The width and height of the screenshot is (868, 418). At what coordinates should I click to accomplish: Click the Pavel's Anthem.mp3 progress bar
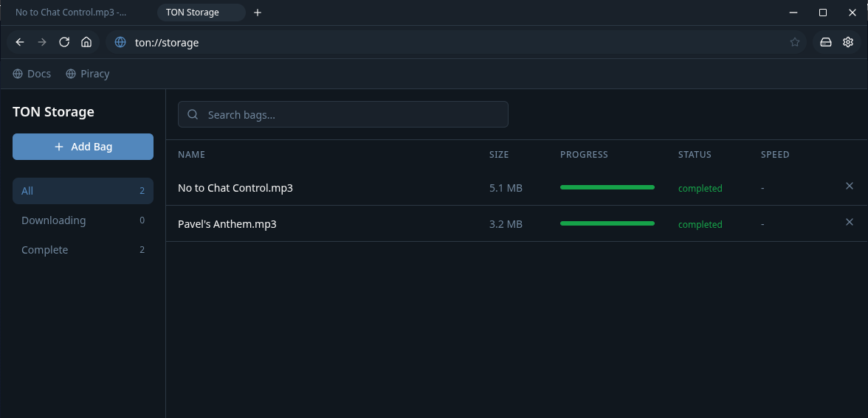tap(607, 223)
